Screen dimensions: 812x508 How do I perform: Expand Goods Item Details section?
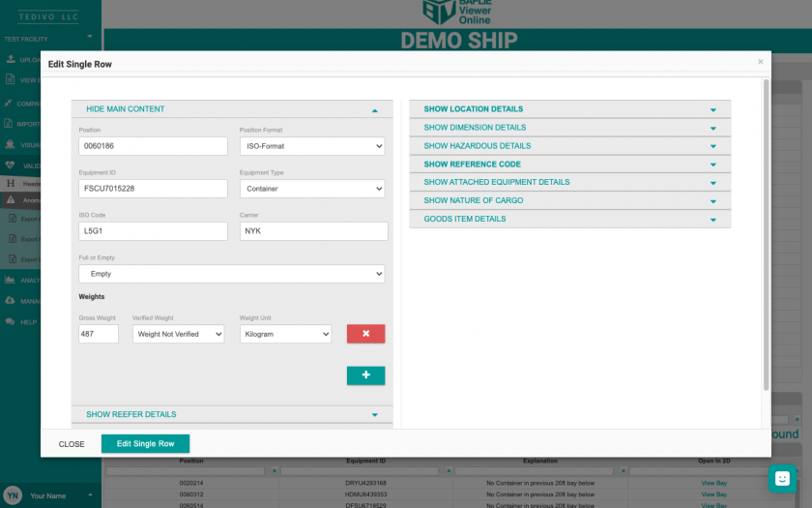570,219
